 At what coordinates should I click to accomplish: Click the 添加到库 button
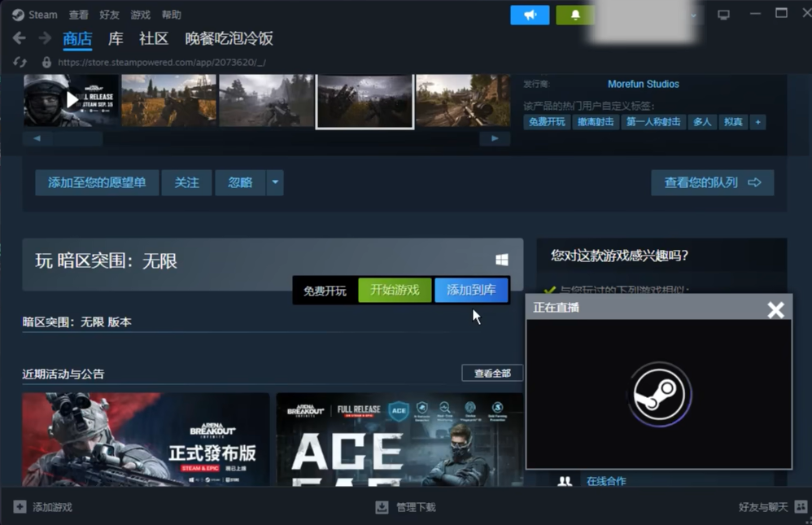[x=471, y=291]
